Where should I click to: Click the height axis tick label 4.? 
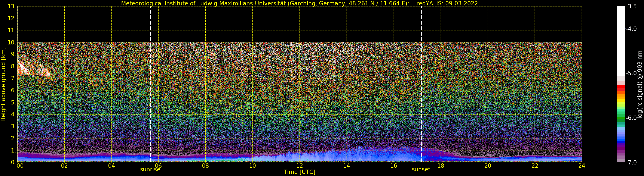(13, 114)
